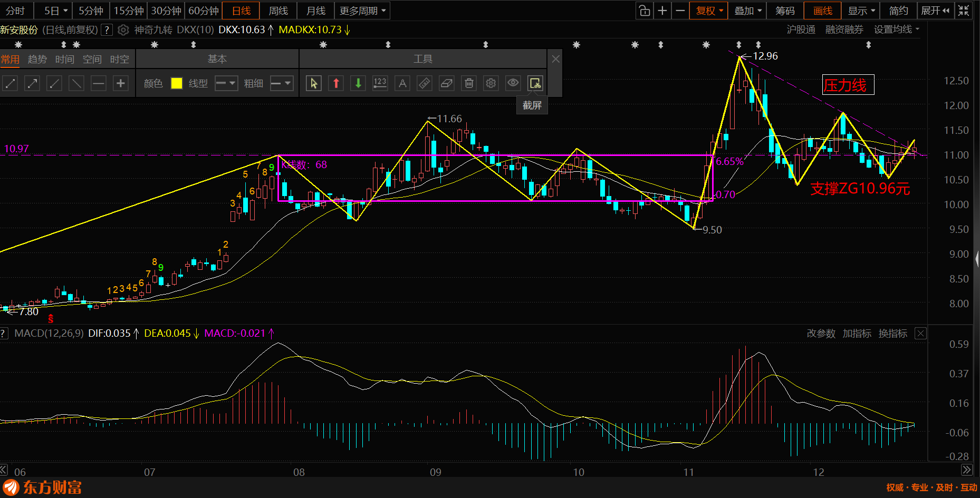The image size is (980, 498).
Task: Click the screenshot capture tool icon
Action: point(535,83)
